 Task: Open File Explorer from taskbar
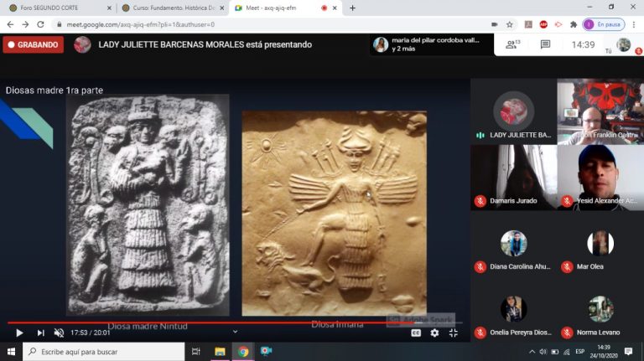point(220,352)
